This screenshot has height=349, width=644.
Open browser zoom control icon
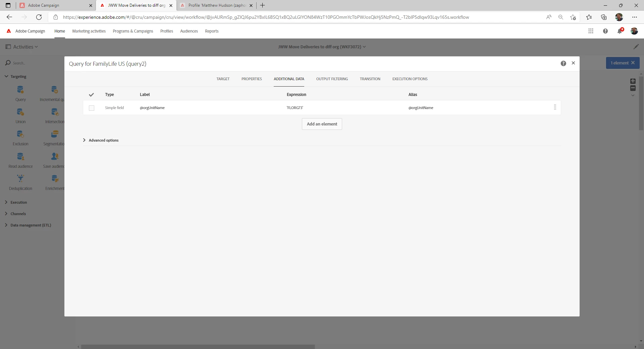click(x=560, y=17)
